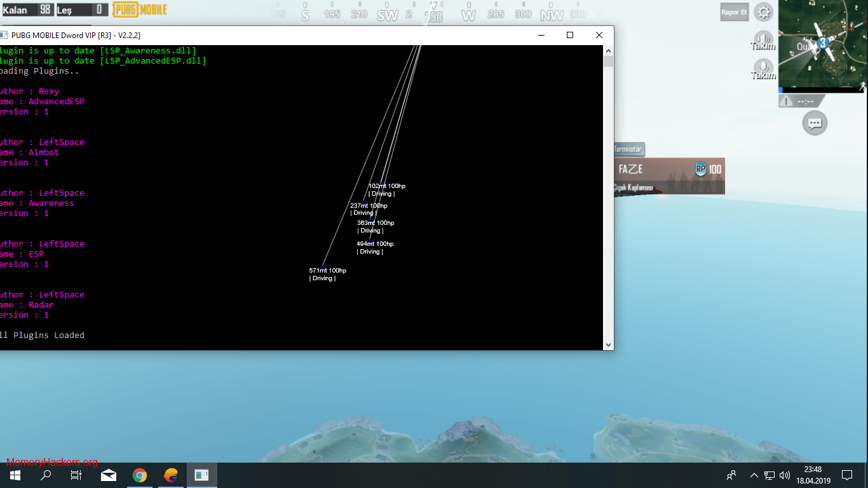Click the '571mt 100hp' ESP label
This screenshot has height=488, width=868.
[x=328, y=271]
